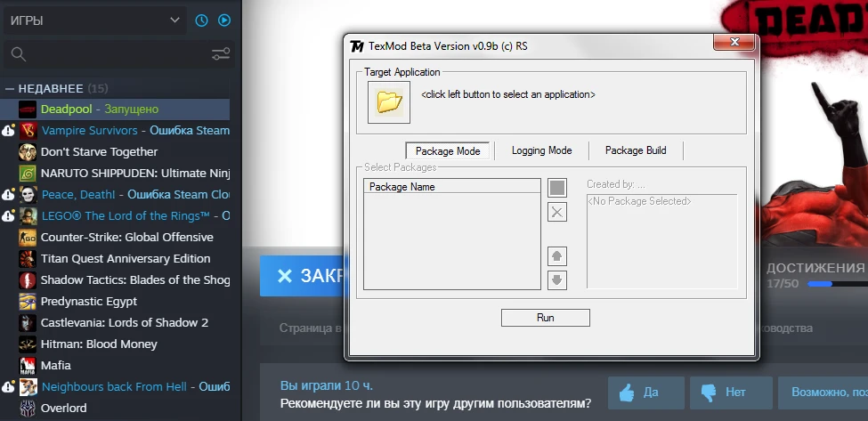
Task: Click the Vampire Survivors game icon
Action: tap(28, 131)
